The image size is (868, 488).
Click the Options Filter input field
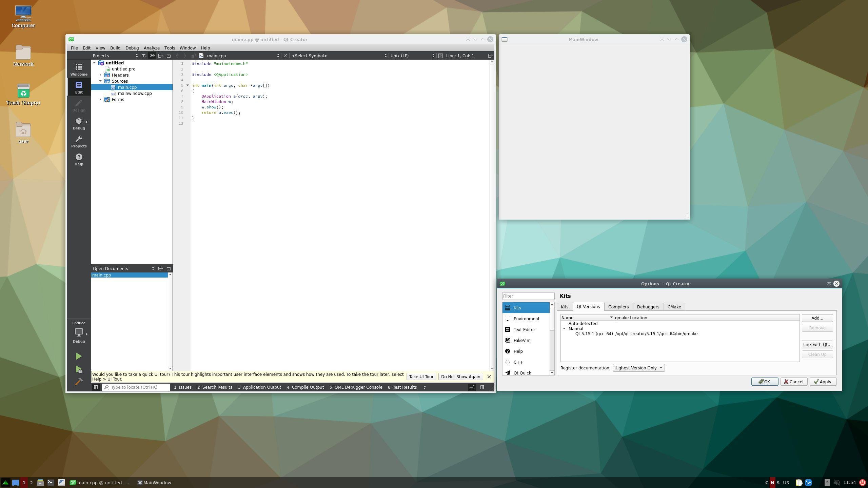point(528,296)
